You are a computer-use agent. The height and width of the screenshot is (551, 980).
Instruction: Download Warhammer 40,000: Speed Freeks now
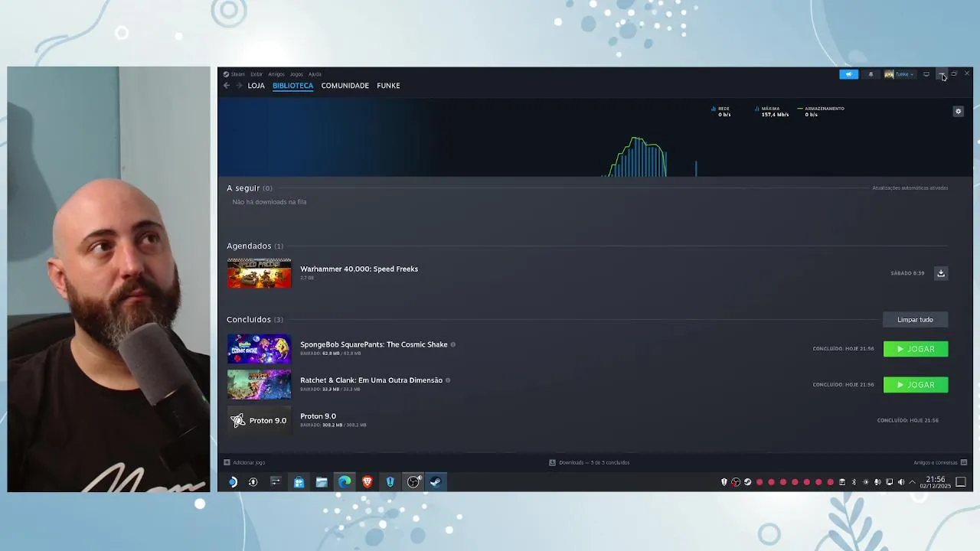pos(941,273)
